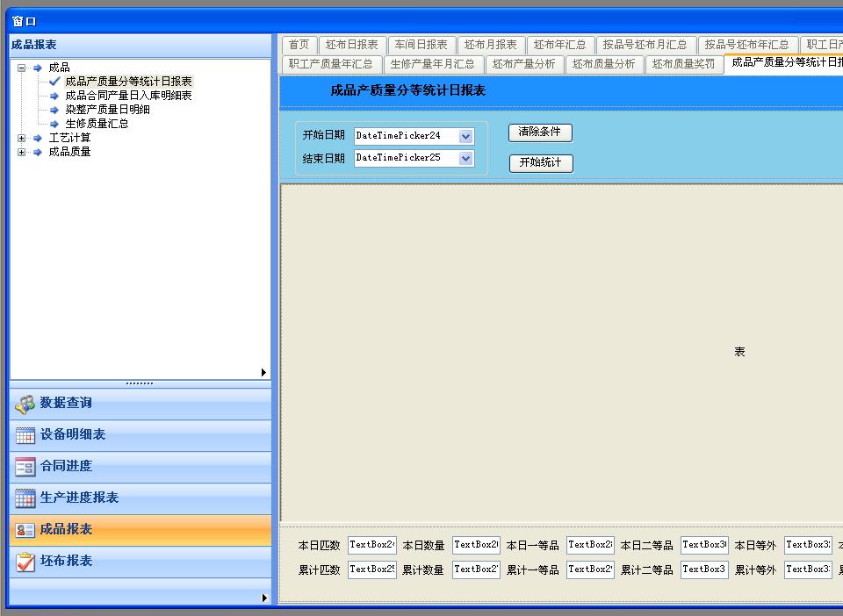Click the arrow icon beside 成品合同产量日入库明细表
Image resolution: width=843 pixels, height=616 pixels.
[x=54, y=96]
